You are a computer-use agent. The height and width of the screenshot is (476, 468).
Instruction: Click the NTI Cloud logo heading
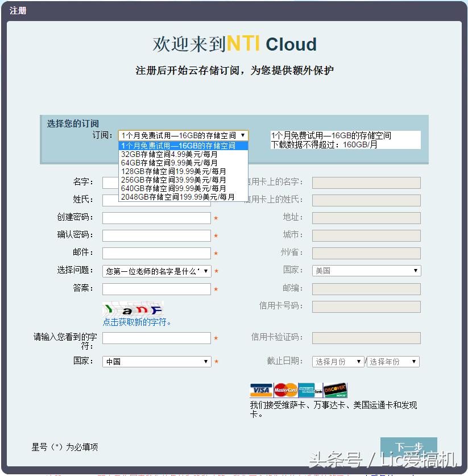point(234,43)
